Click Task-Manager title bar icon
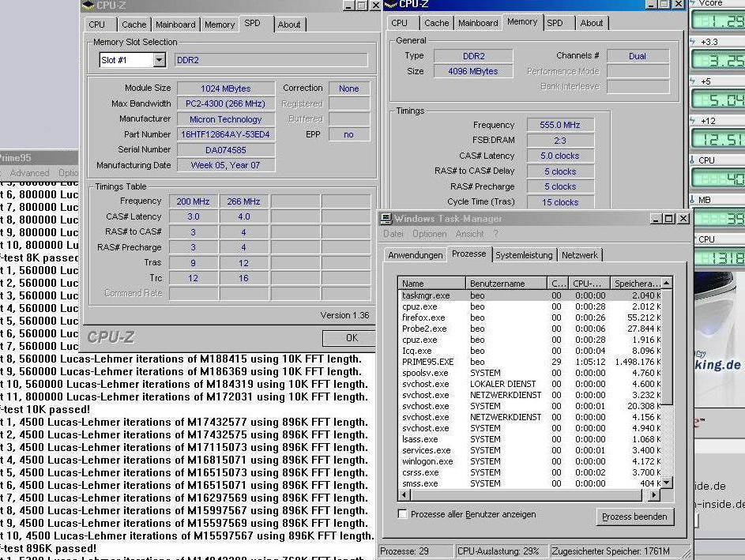This screenshot has height=560, width=745. (x=386, y=219)
